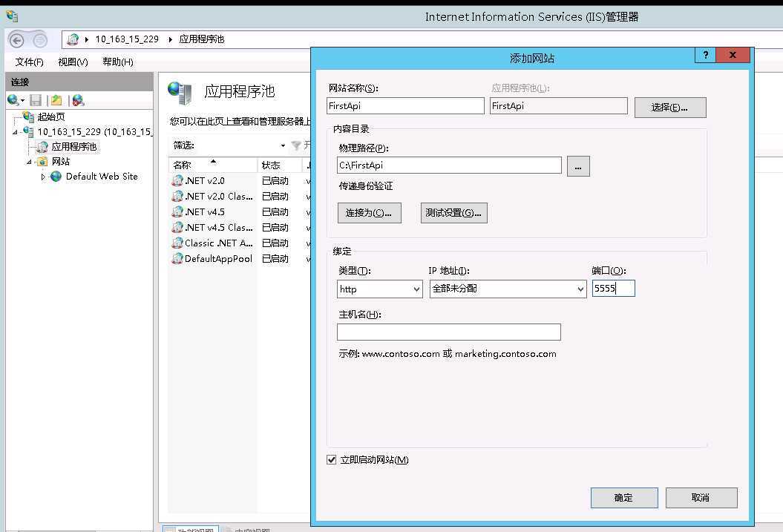Select the 起始页 start page item
This screenshot has height=532, width=783.
(x=51, y=116)
